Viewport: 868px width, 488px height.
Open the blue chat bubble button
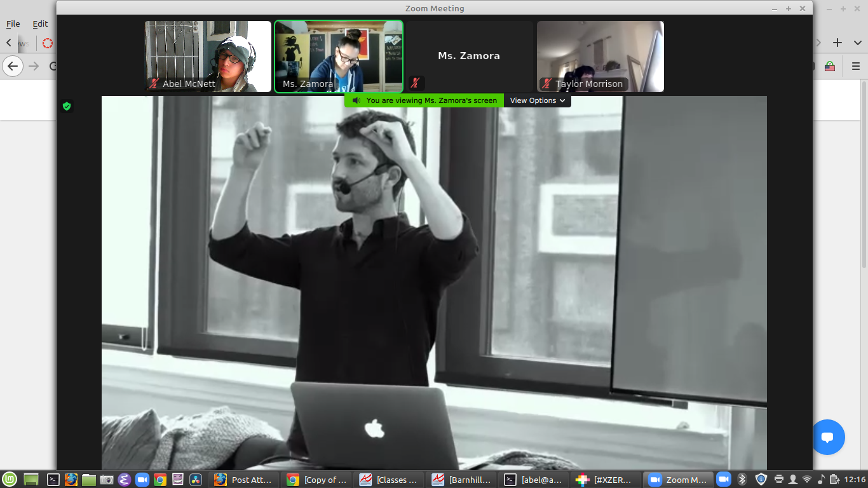[827, 437]
